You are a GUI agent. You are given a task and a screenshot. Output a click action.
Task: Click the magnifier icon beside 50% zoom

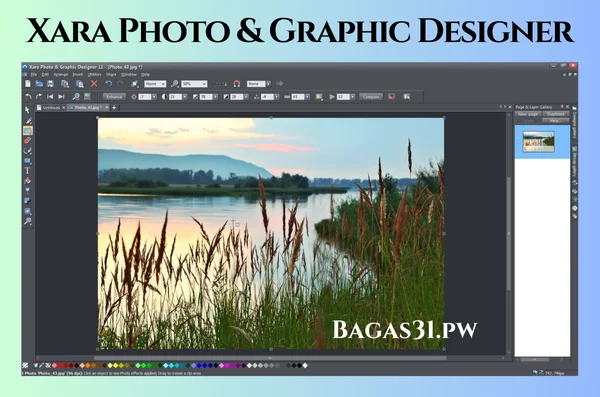175,83
